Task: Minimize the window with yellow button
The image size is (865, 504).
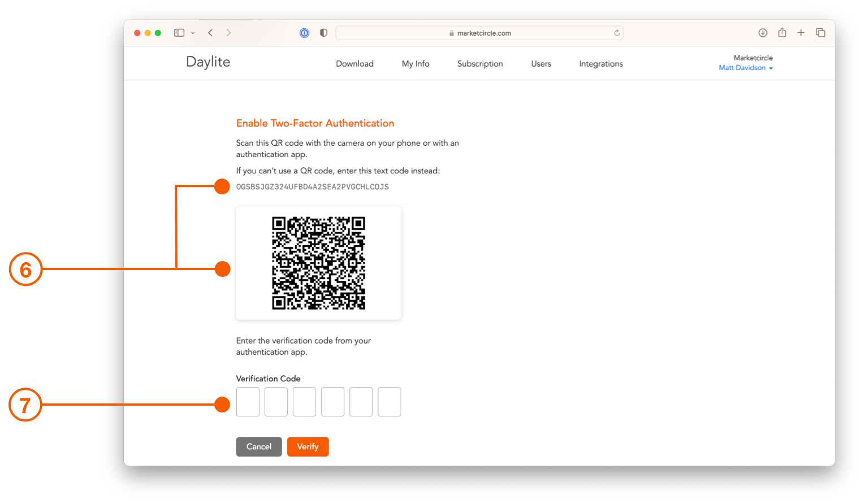Action: click(x=148, y=33)
